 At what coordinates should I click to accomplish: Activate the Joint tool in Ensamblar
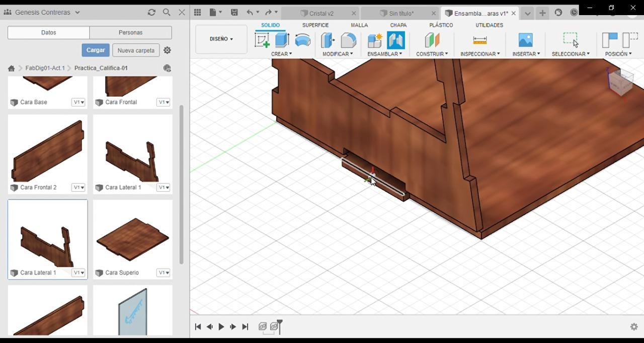tap(395, 40)
